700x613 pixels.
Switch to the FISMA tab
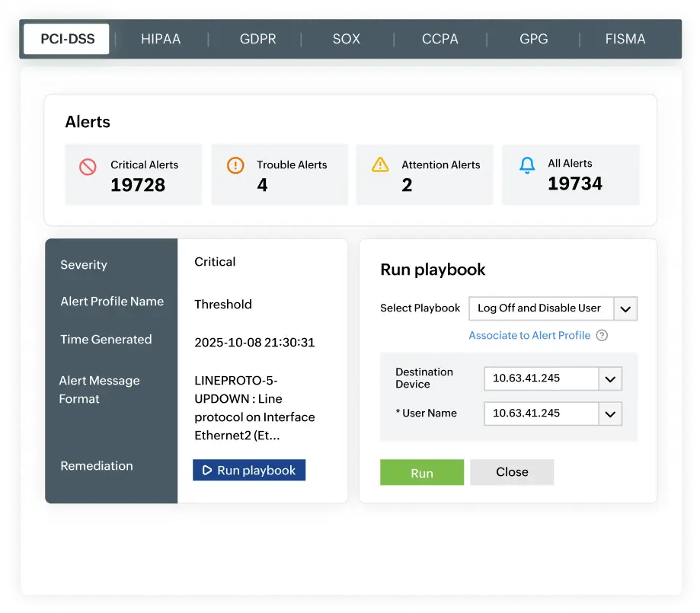[x=625, y=39]
